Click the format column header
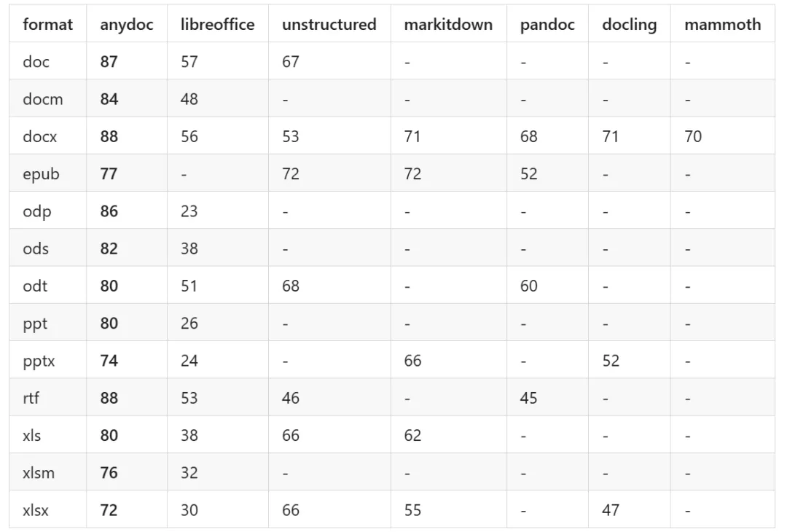Viewport: 787px width, 532px height. [47, 24]
